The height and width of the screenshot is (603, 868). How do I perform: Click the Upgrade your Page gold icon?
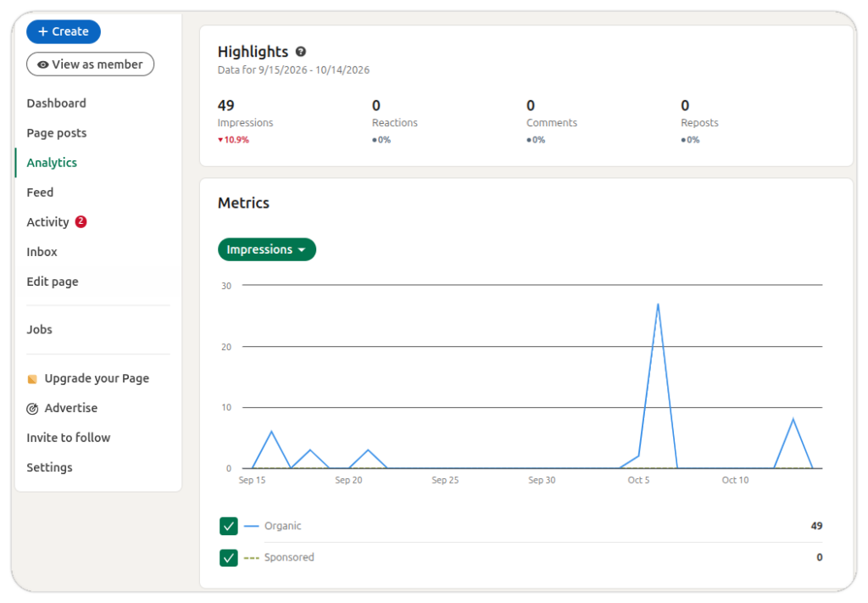[x=32, y=379]
